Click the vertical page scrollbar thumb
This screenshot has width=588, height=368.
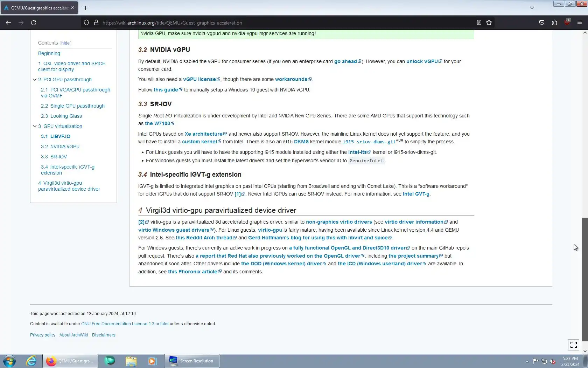585,279
